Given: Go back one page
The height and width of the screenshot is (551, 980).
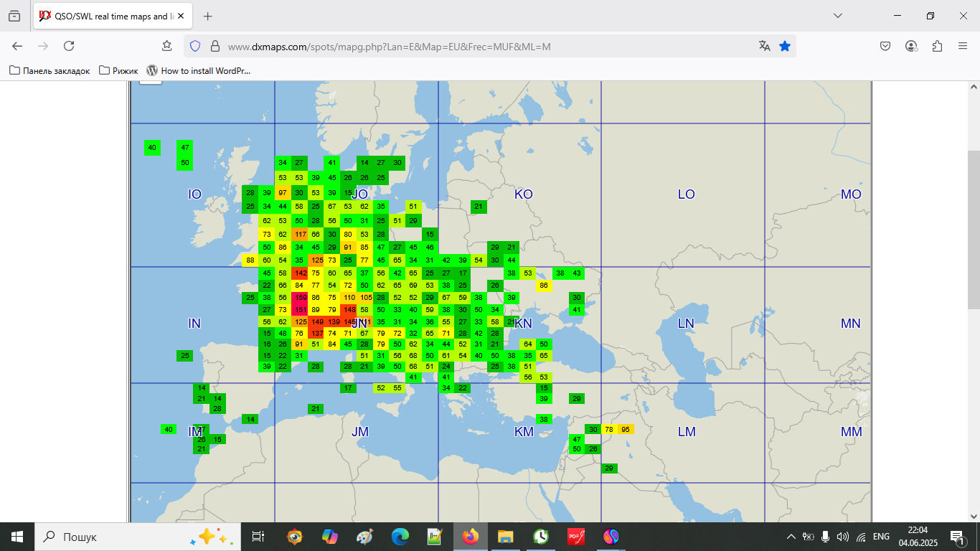Looking at the screenshot, I should [17, 46].
